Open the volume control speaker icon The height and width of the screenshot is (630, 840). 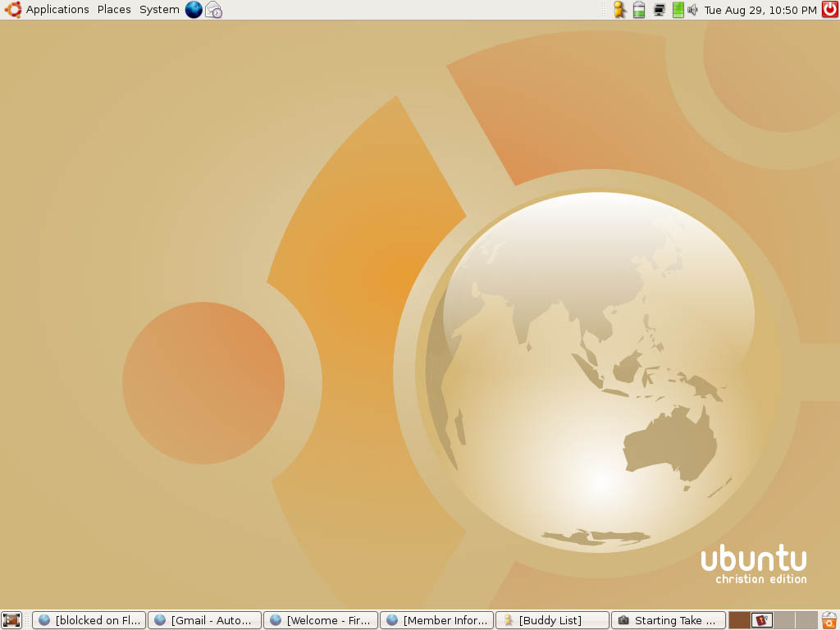click(x=692, y=10)
